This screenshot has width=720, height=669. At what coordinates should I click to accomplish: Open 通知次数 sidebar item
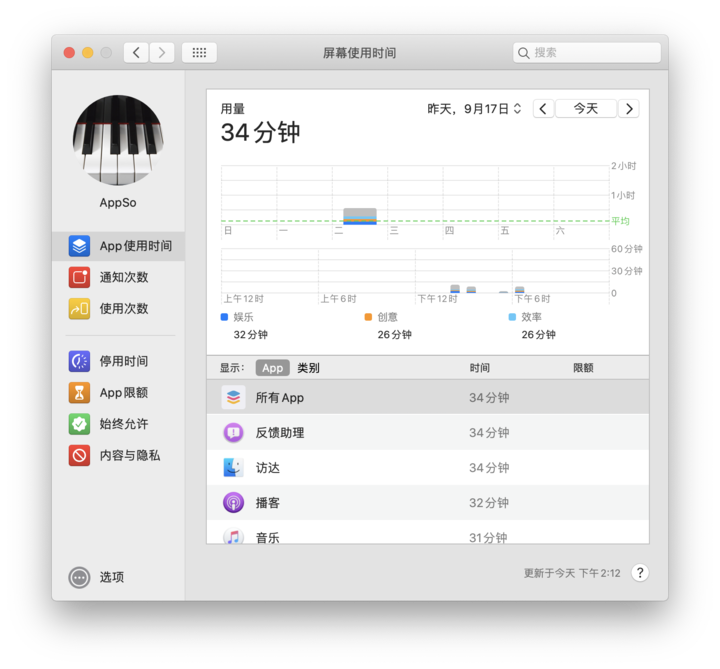coord(118,277)
